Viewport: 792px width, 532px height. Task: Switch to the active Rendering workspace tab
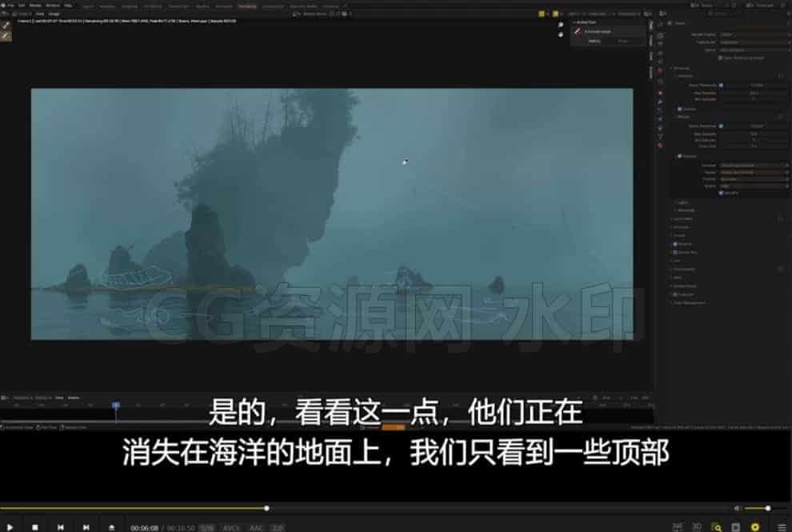247,6
